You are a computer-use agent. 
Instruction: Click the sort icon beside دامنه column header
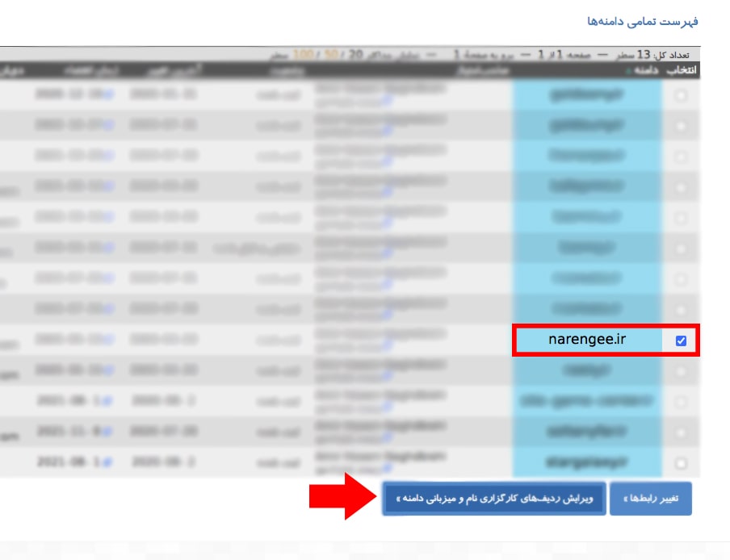click(x=628, y=71)
